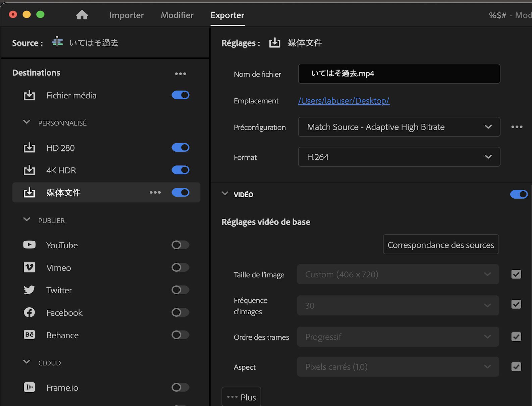Screen dimensions: 532x406
Task: Select the 媒体文件 destination label
Action: (63, 193)
